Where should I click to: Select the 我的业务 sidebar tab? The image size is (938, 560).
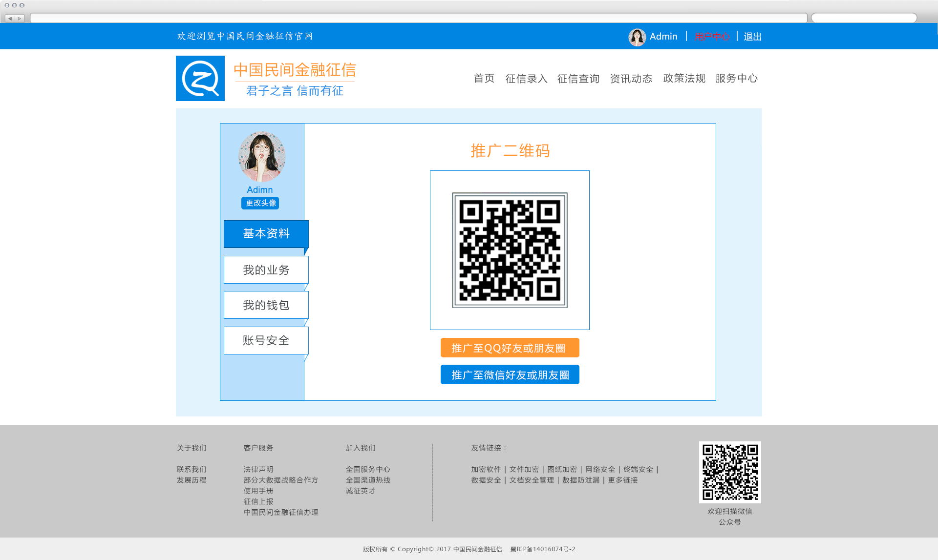pos(266,270)
